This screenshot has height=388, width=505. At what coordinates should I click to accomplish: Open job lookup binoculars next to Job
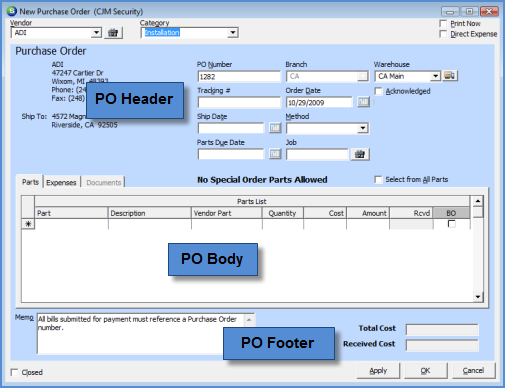(360, 154)
